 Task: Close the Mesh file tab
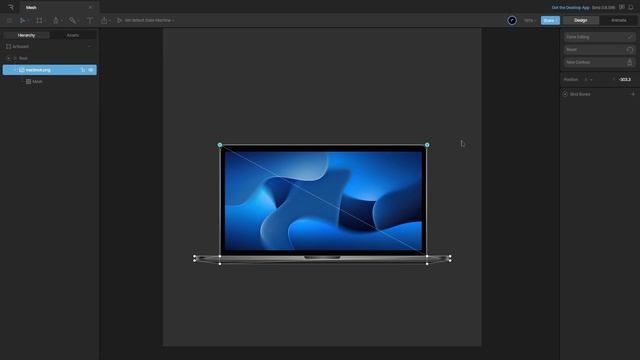point(90,7)
